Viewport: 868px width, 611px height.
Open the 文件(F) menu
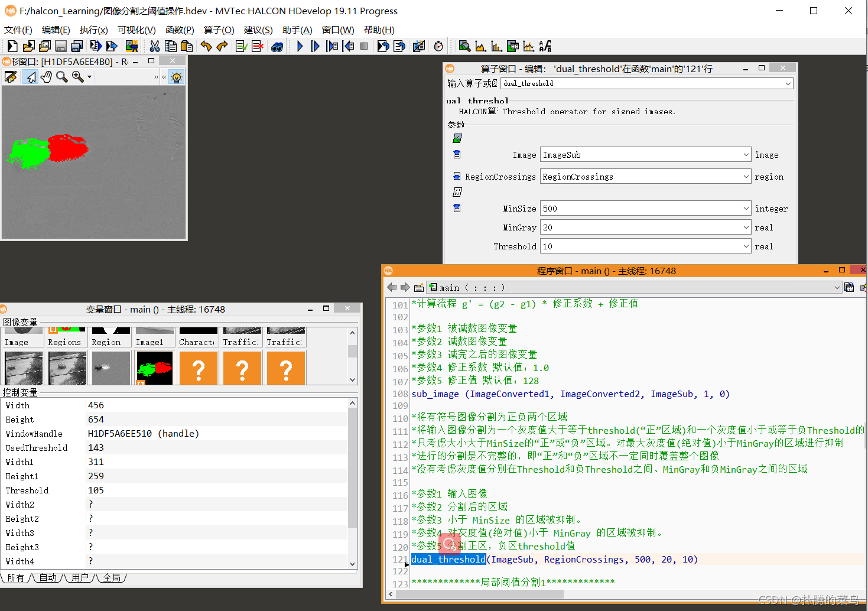[x=18, y=30]
